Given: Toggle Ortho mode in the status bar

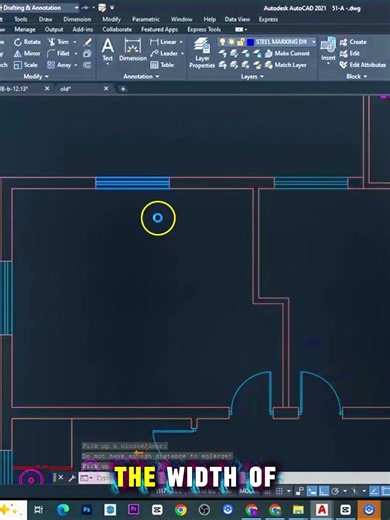Looking at the screenshot, I should point(323,491).
